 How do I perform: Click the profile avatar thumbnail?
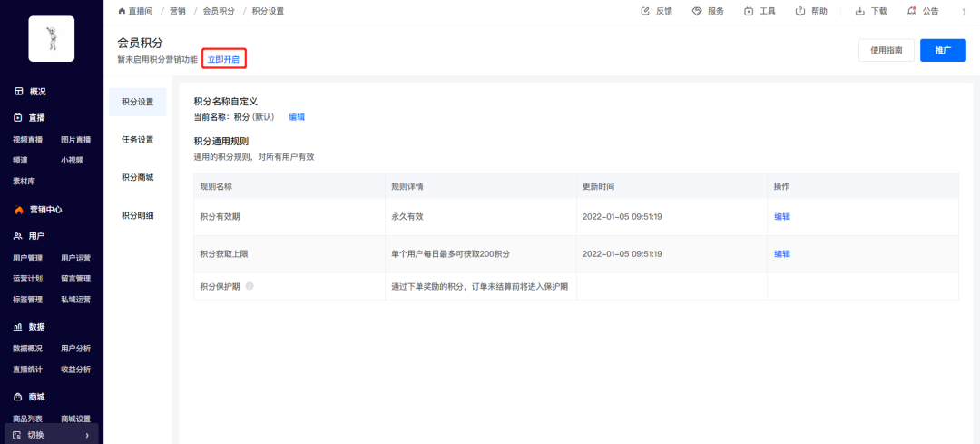52,39
